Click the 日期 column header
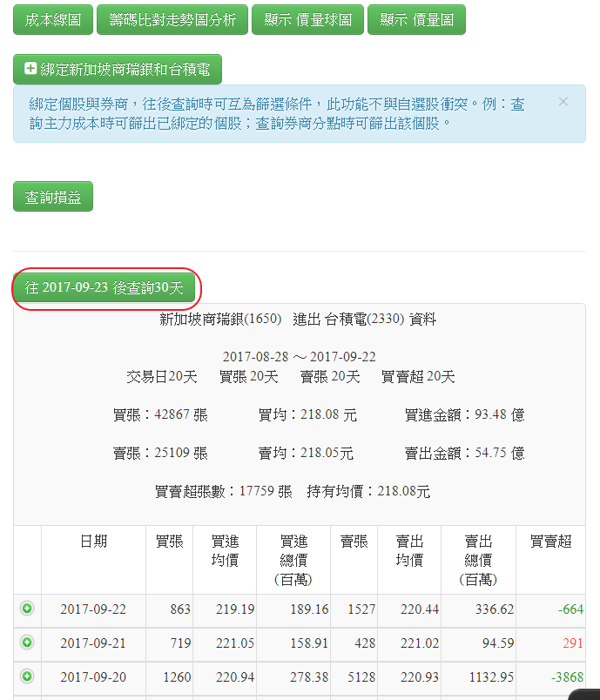Screen dimensions: 600x700 click(93, 542)
